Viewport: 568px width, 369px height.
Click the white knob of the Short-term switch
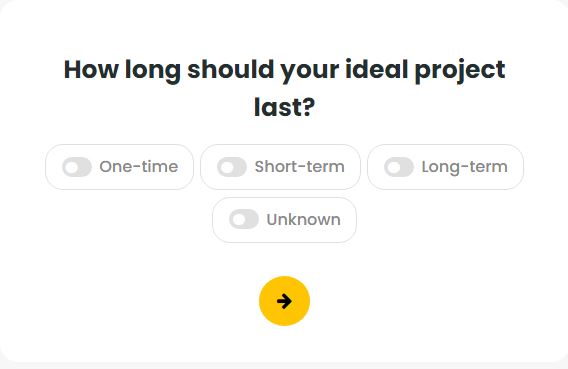(x=227, y=167)
